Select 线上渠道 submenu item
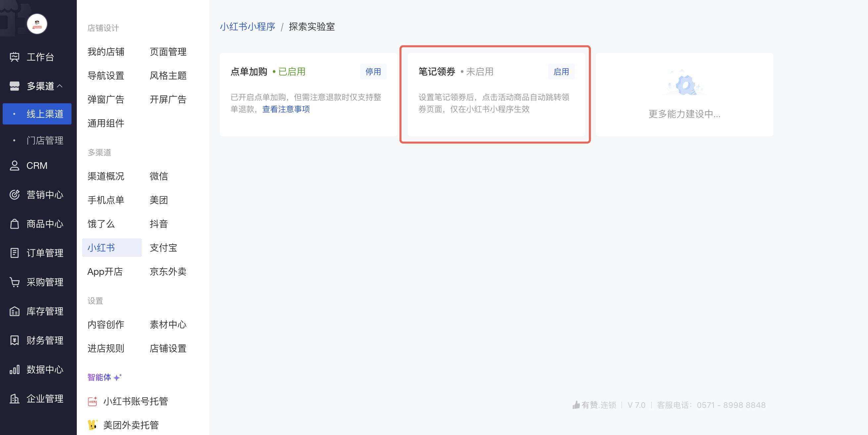Viewport: 868px width, 435px height. (45, 114)
